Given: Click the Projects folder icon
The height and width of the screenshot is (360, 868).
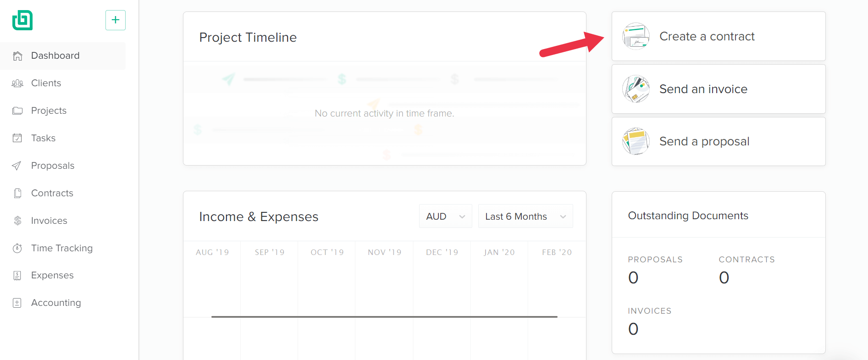Looking at the screenshot, I should click(17, 111).
